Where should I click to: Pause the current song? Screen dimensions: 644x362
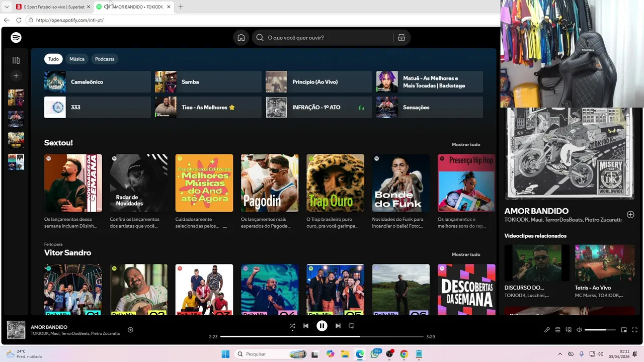click(322, 326)
